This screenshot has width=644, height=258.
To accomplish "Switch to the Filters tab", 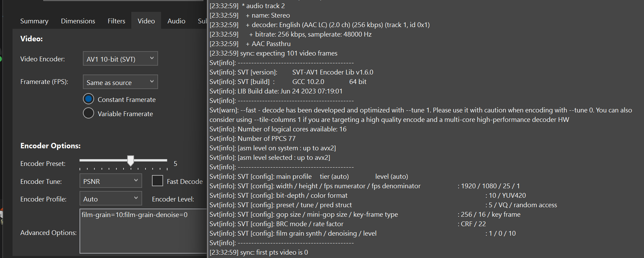I will tap(116, 21).
